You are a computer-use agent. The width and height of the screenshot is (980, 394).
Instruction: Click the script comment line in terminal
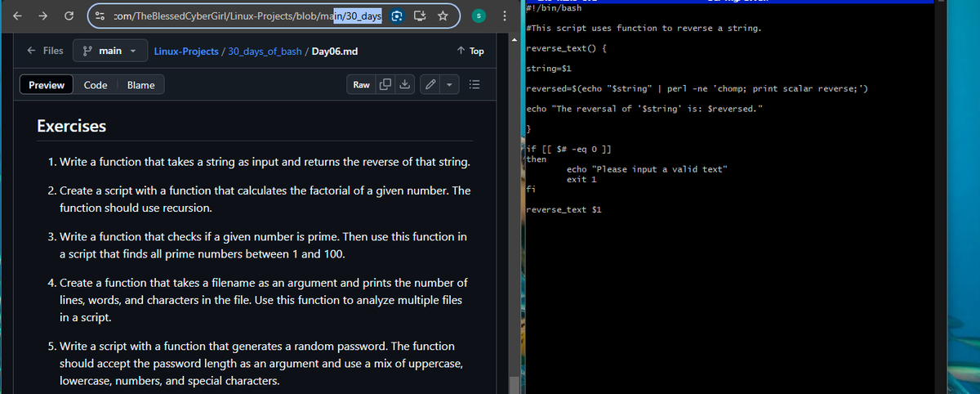(644, 29)
